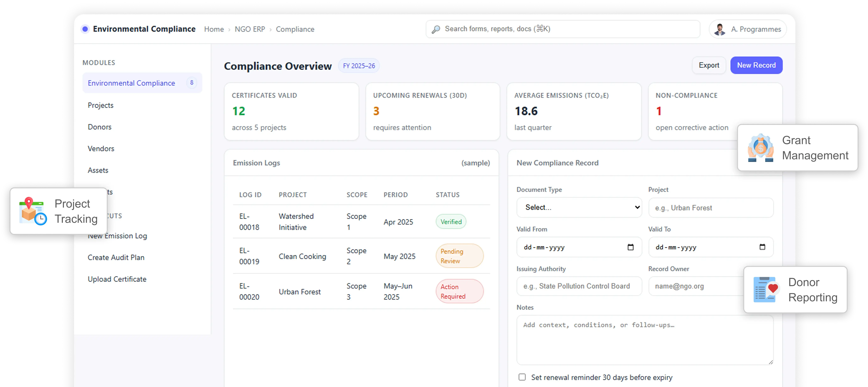Enable renewal reminder 30 days before expiry
The height and width of the screenshot is (387, 868).
pos(522,377)
